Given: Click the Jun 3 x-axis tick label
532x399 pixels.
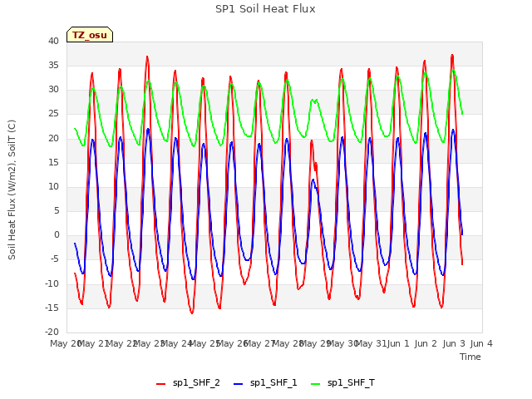Looking at the screenshot, I should [454, 343].
